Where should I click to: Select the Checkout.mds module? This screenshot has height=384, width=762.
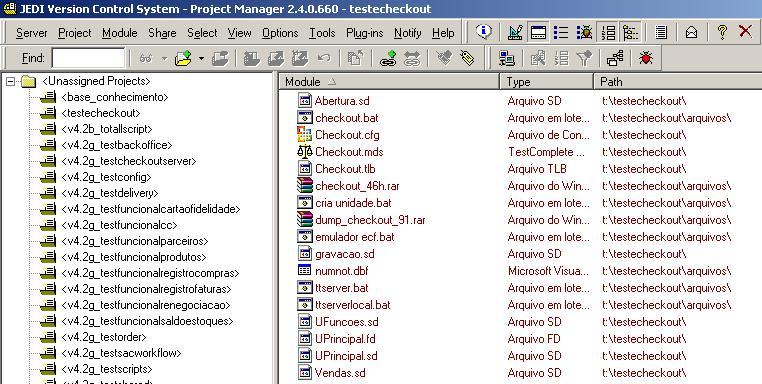click(x=349, y=152)
